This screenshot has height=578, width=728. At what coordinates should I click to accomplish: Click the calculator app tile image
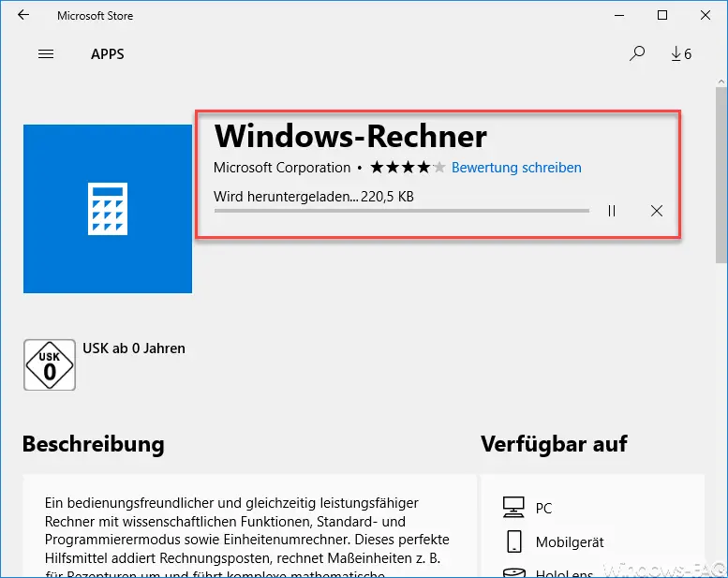108,209
